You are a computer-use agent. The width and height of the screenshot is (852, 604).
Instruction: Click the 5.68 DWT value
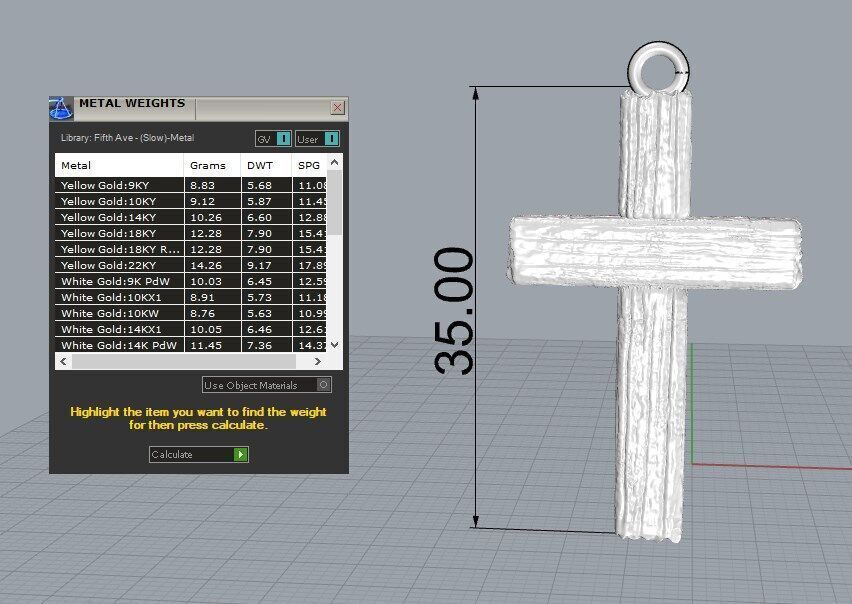point(259,185)
